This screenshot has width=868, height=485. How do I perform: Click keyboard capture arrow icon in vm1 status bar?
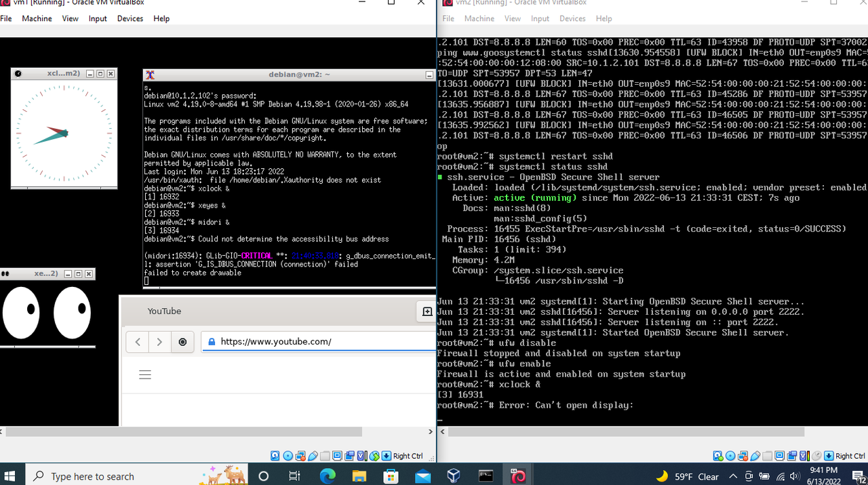(387, 456)
